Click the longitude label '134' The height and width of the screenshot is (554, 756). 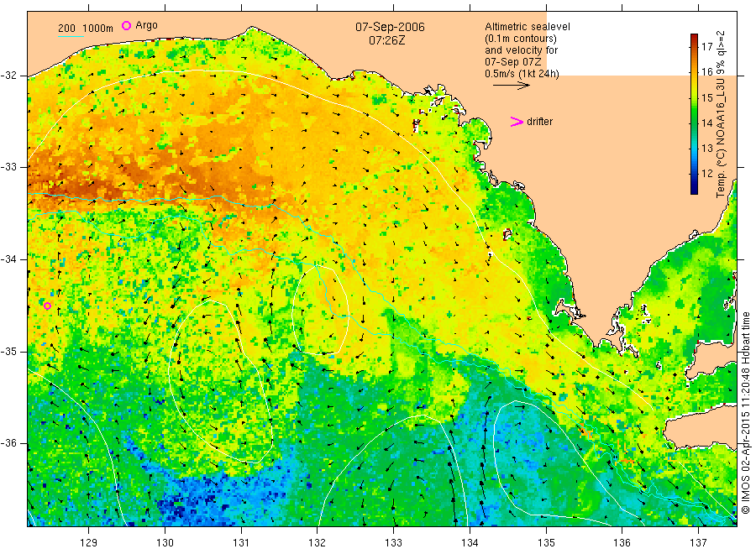470,543
